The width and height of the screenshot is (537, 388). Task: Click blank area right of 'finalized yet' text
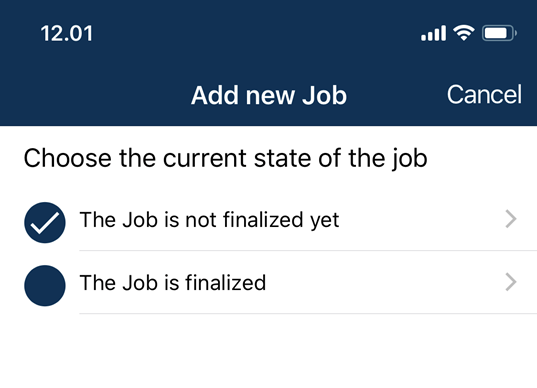(x=421, y=220)
